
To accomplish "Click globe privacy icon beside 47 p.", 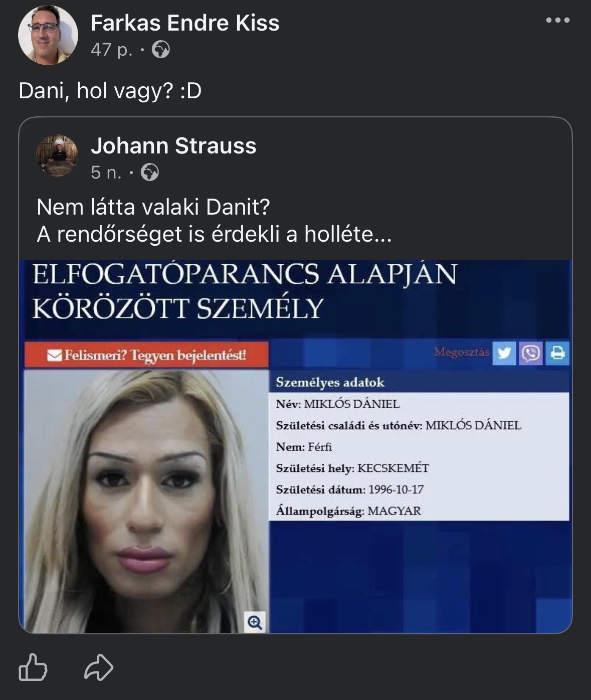I will tap(160, 50).
